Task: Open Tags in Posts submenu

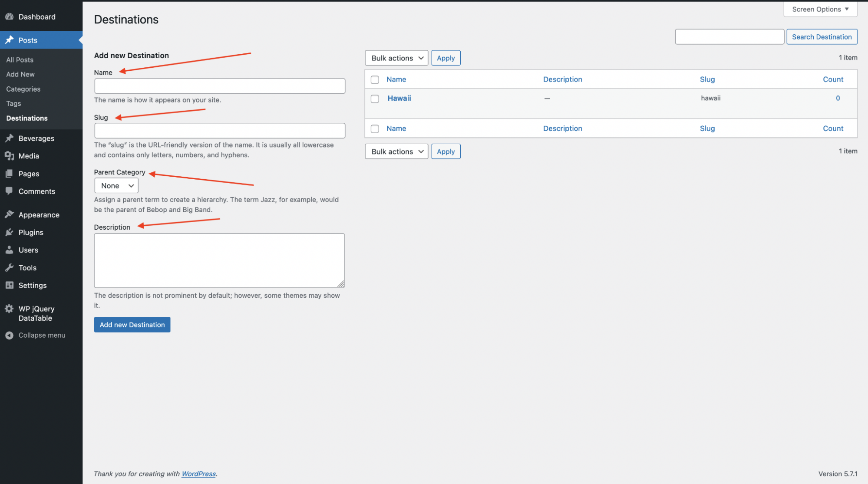Action: pyautogui.click(x=13, y=103)
